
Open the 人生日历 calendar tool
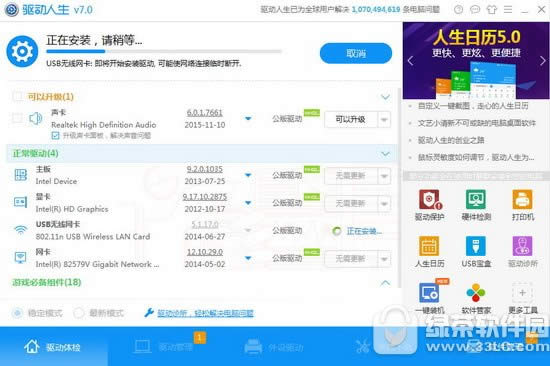point(429,252)
